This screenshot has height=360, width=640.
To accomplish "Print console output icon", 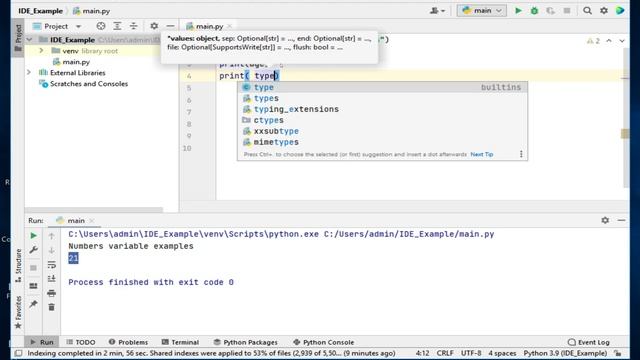I will tap(51, 293).
